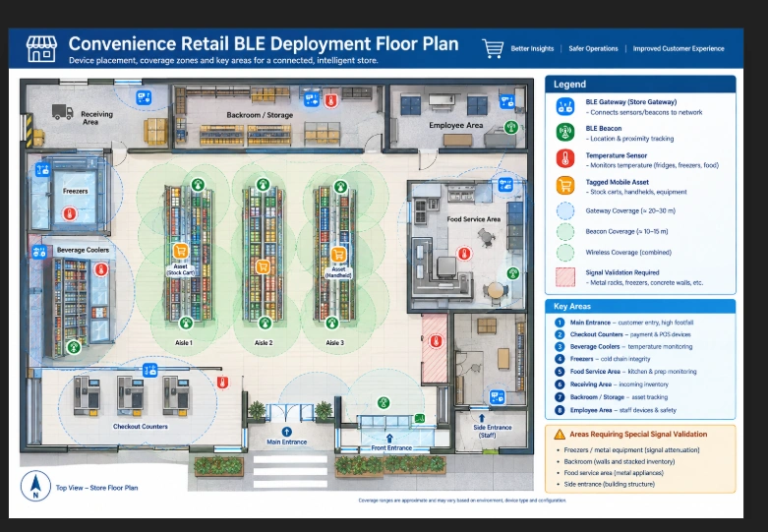Click the storefront icon in the header

point(41,49)
